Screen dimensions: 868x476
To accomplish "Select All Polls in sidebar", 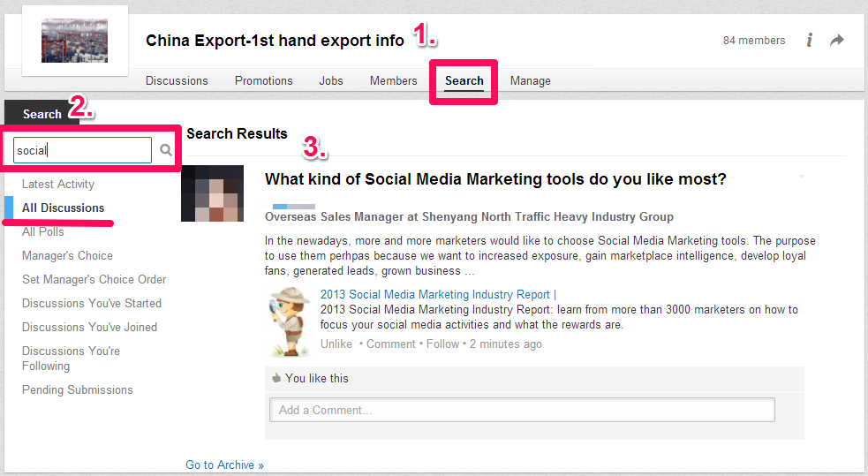I will click(x=43, y=232).
